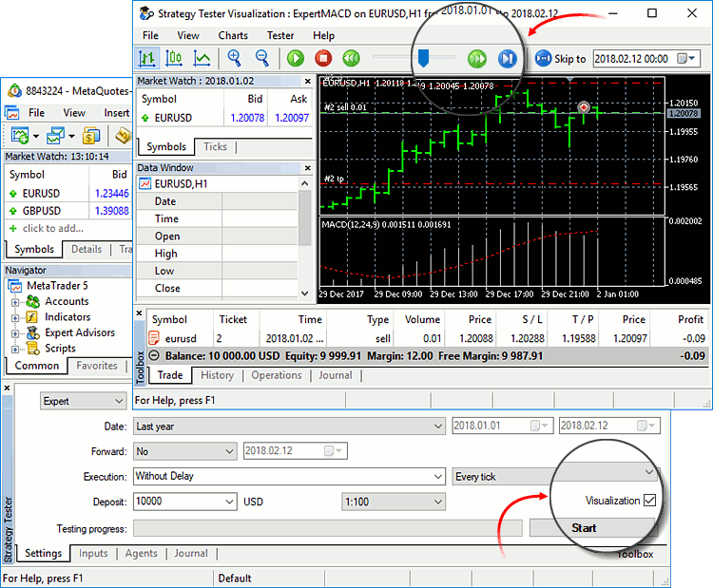Open Skip to date calendar dropdown
The width and height of the screenshot is (713, 588).
686,59
